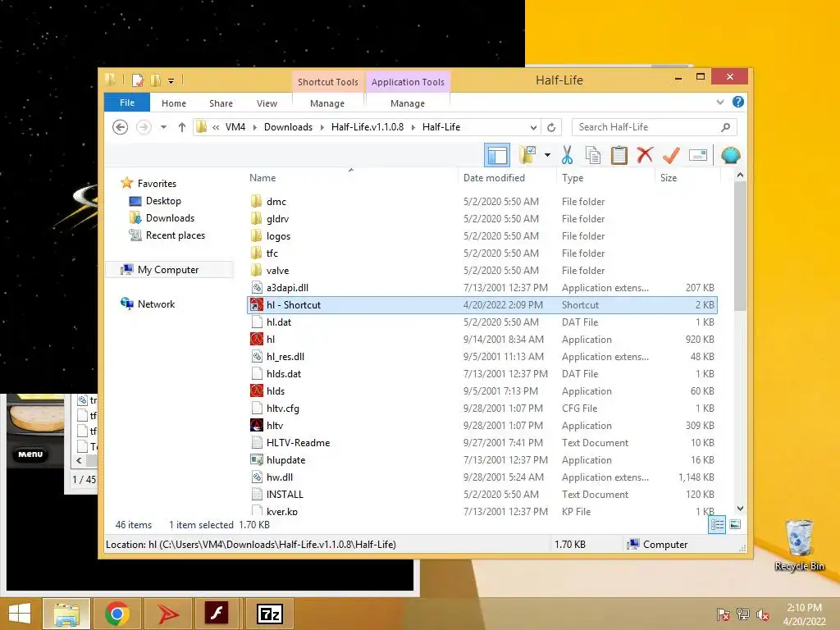The height and width of the screenshot is (630, 840).
Task: Open dropdown arrow beside folder options icon
Action: point(547,155)
